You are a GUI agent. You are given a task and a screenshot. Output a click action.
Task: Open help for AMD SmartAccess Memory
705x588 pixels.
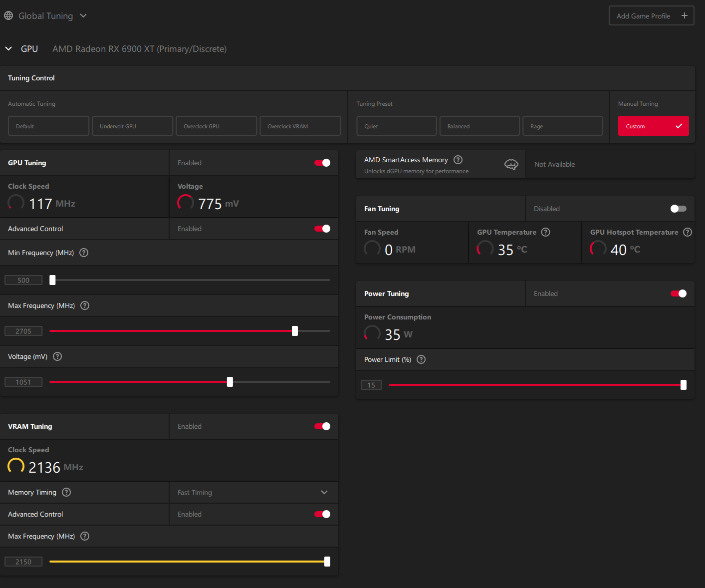pyautogui.click(x=458, y=160)
